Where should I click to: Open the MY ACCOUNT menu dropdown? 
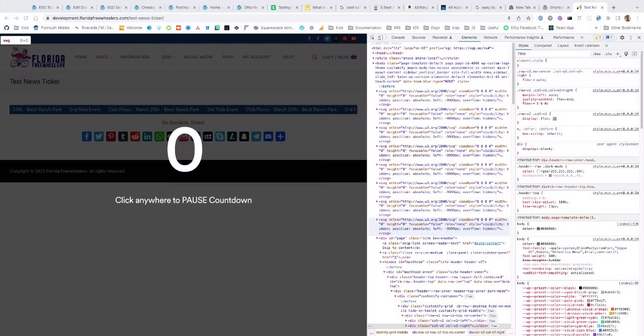[258, 57]
